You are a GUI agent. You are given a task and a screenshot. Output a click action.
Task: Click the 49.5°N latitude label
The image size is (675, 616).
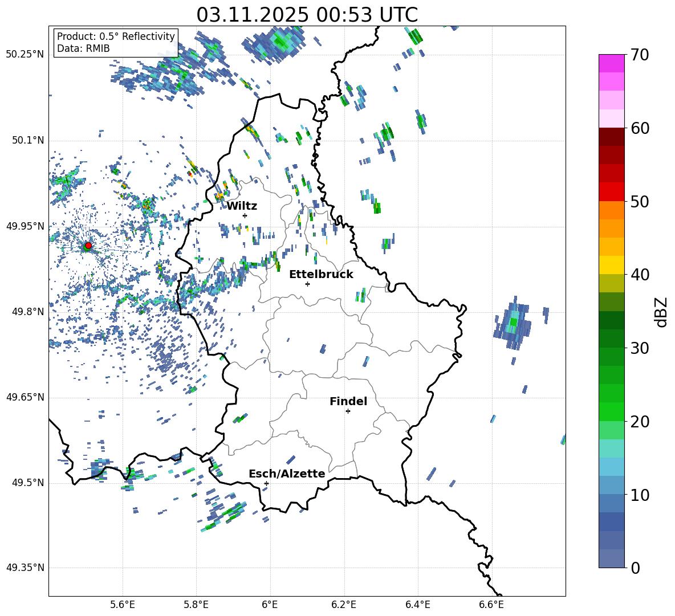[28, 483]
